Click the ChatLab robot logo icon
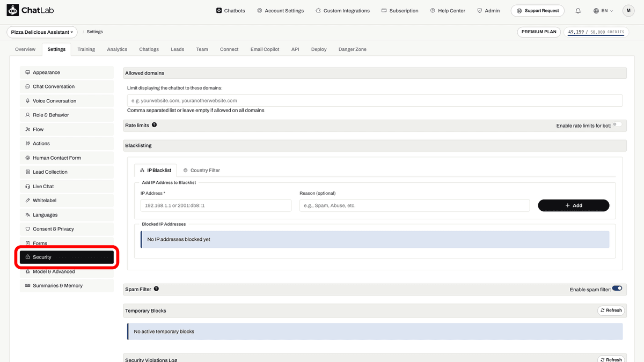Image resolution: width=644 pixels, height=362 pixels. point(12,10)
